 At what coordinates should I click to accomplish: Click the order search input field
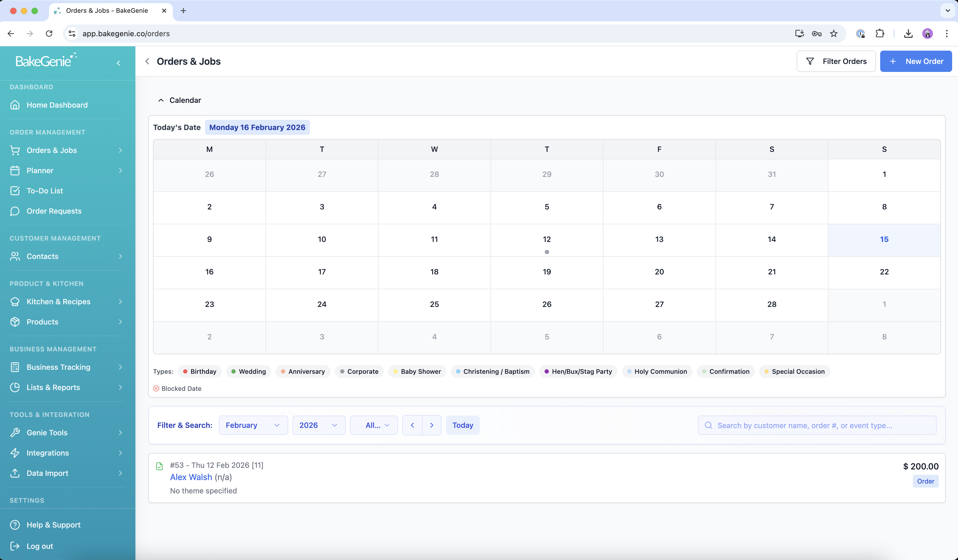pos(817,425)
